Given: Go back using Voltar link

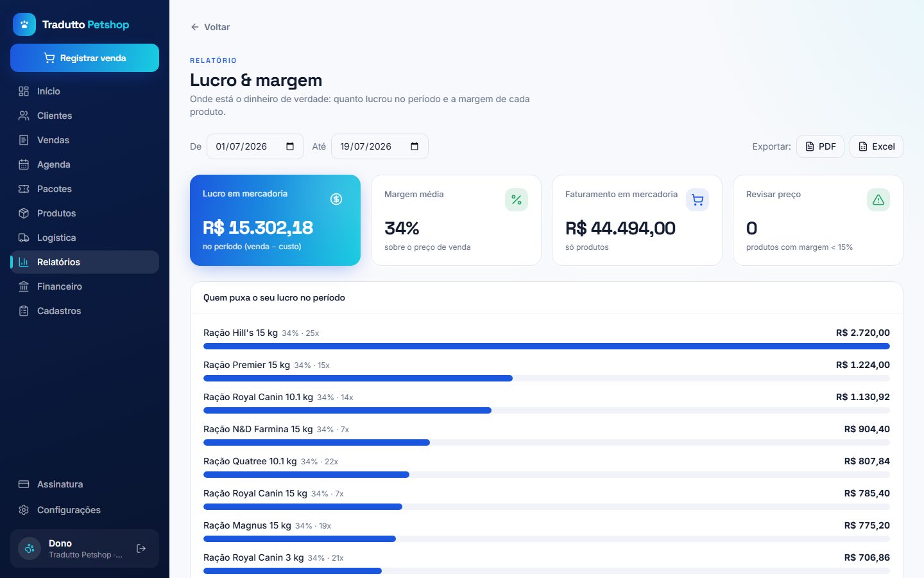Looking at the screenshot, I should click(210, 27).
